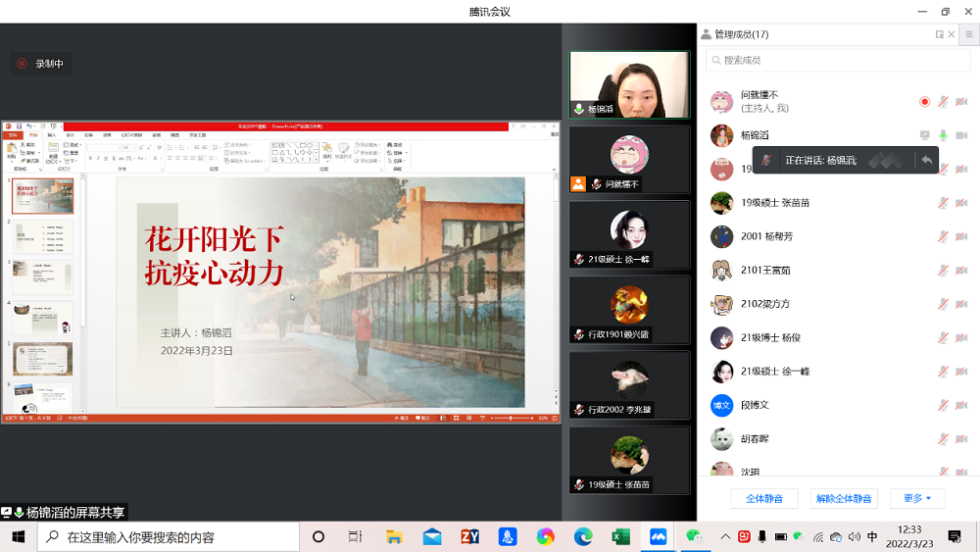Toggle microphone for 杨锦滔 in member list
The height and width of the screenshot is (552, 980).
943,135
